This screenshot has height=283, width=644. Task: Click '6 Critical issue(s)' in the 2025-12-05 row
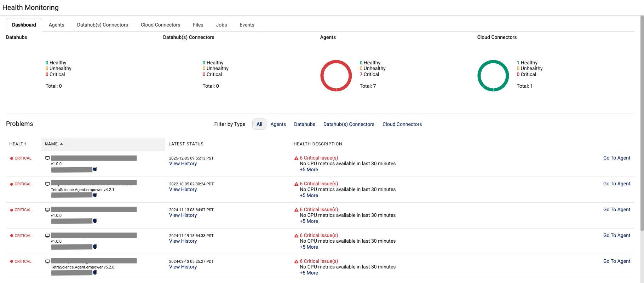319,158
